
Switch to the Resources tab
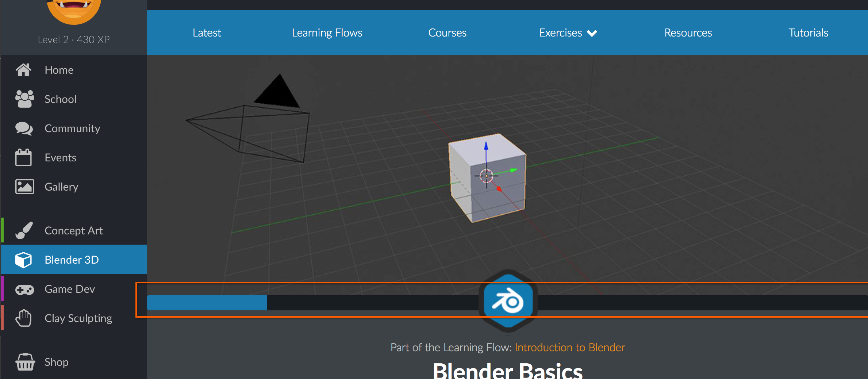[x=688, y=32]
